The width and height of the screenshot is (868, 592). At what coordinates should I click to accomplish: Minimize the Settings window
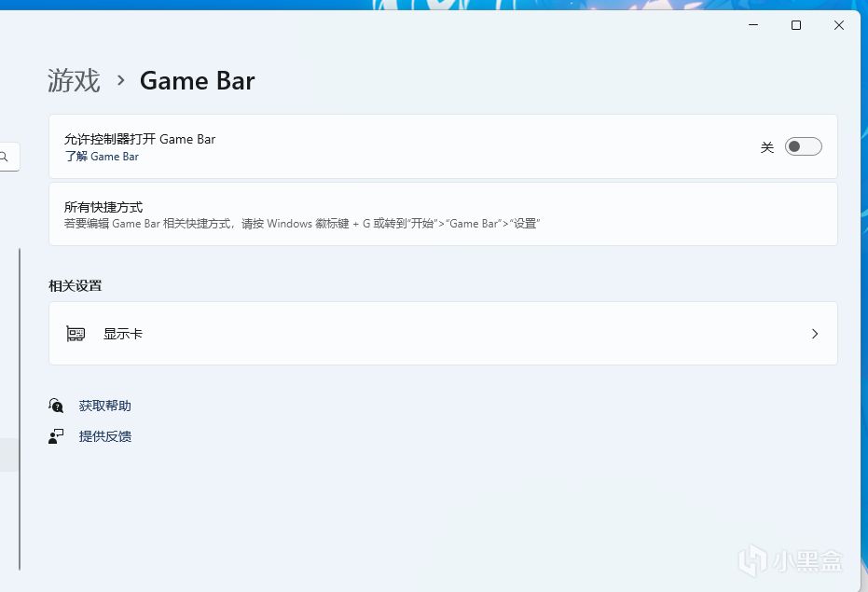coord(753,25)
